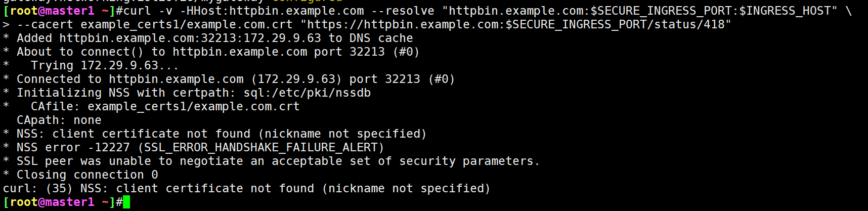The height and width of the screenshot is (211, 868).
Task: Click the sql:/etc/pki/nssdb certpath text
Action: (307, 93)
